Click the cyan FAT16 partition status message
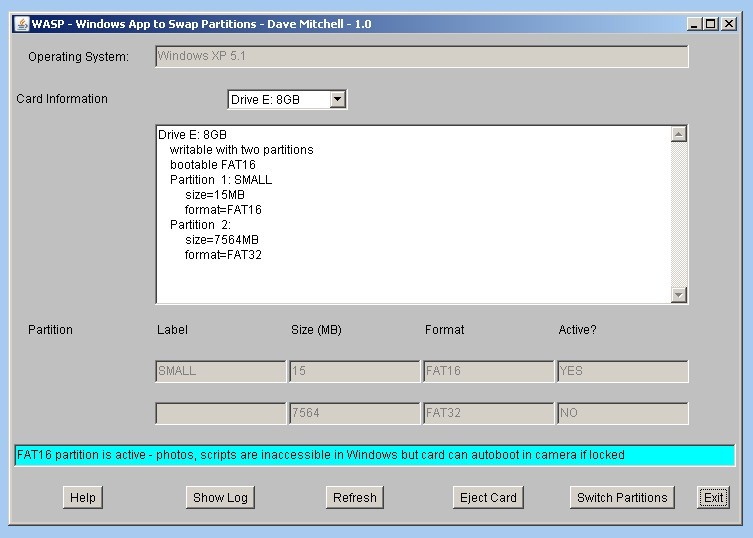 (x=375, y=455)
